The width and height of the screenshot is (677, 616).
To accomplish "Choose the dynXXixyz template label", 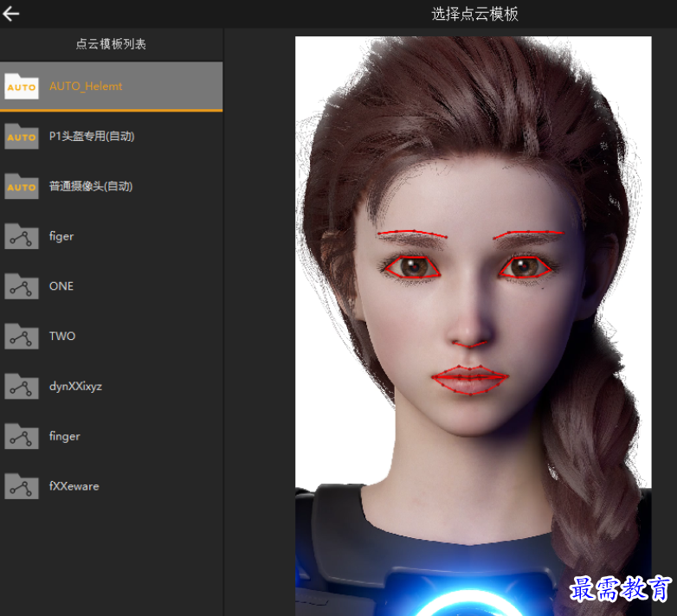I will tap(75, 387).
